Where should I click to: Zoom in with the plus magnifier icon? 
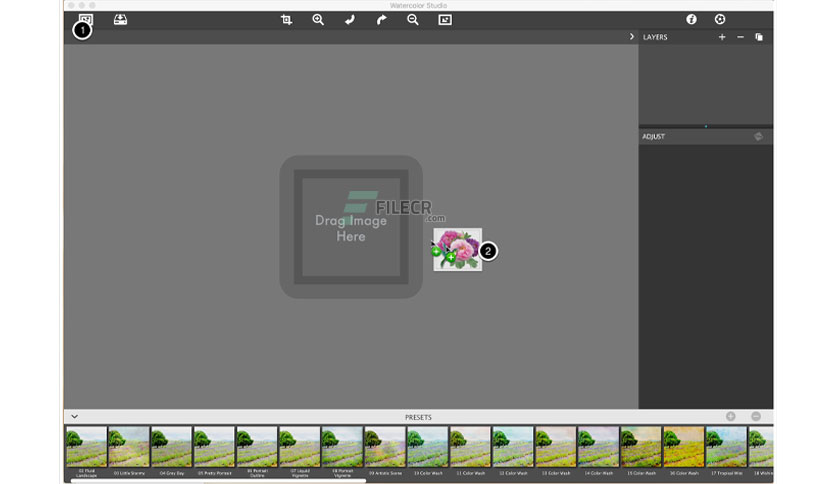click(x=318, y=20)
